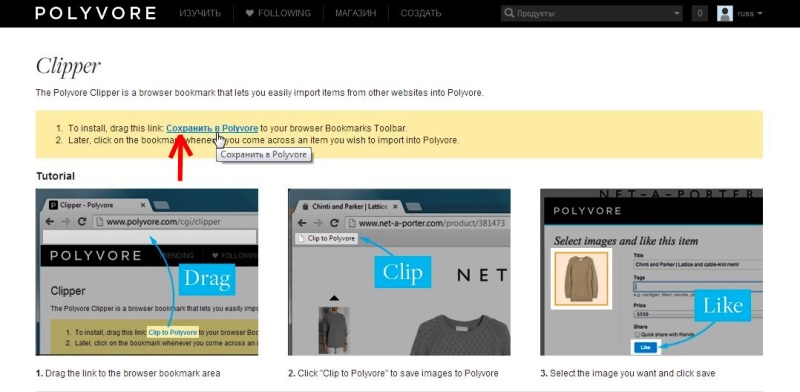This screenshot has width=800, height=392.
Task: Click the Продукты search input field
Action: click(592, 13)
